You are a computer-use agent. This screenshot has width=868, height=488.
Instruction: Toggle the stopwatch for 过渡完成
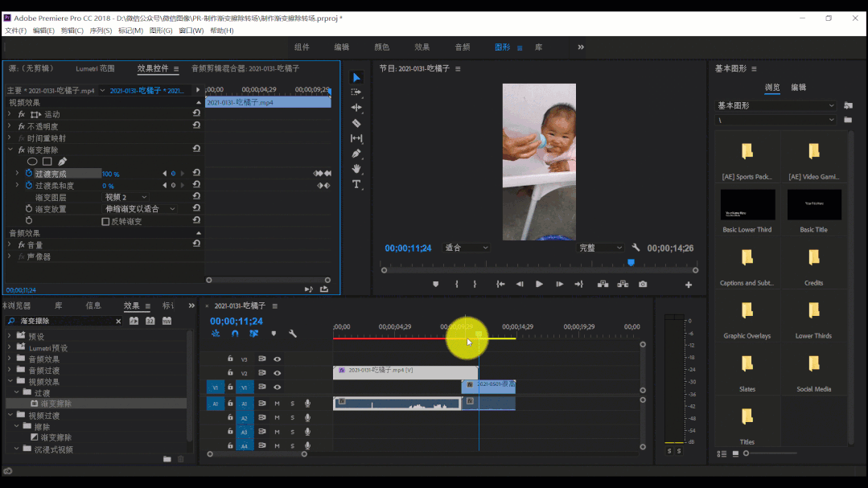[x=29, y=174]
